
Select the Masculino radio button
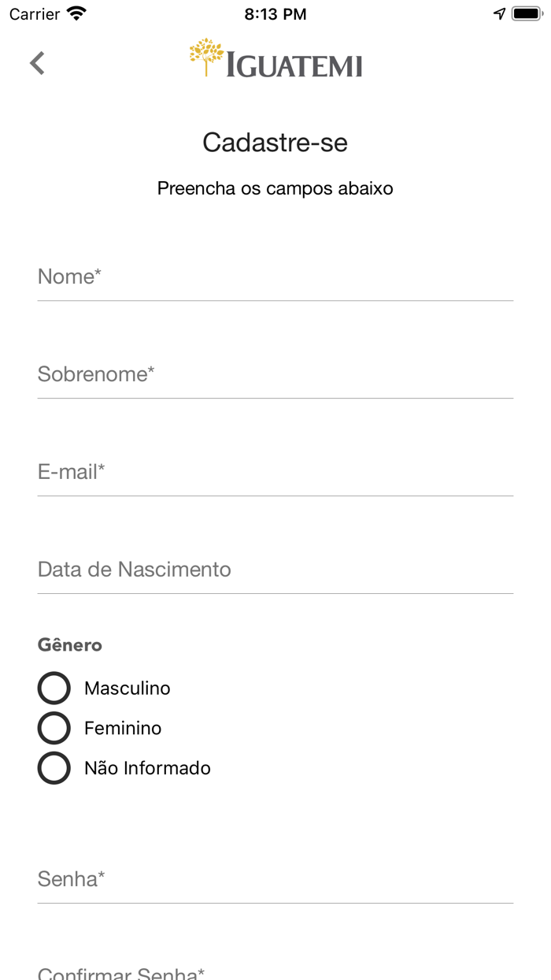tap(54, 688)
